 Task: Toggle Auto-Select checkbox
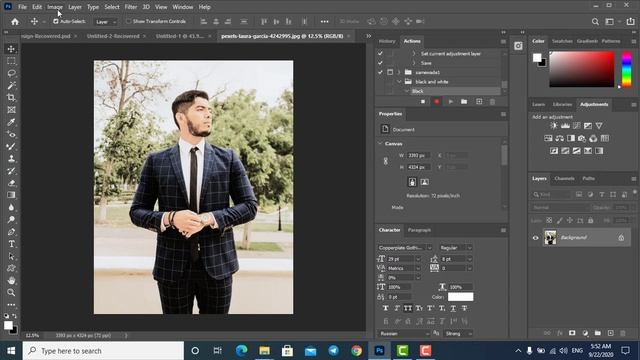[56, 21]
